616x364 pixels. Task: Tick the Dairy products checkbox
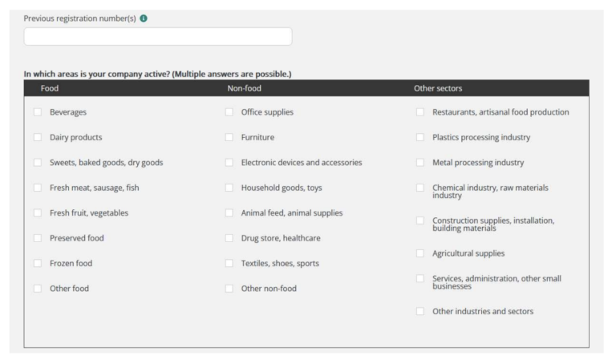(38, 137)
